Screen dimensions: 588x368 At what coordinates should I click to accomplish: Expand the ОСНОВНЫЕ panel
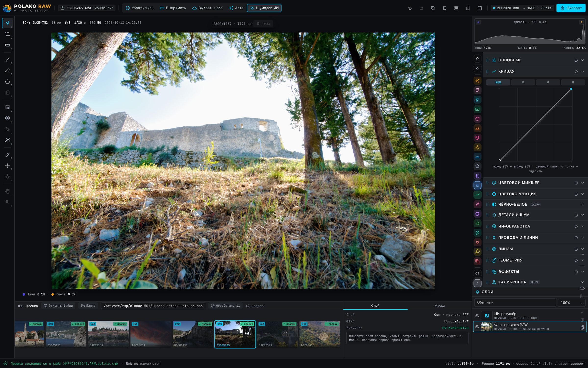[583, 60]
